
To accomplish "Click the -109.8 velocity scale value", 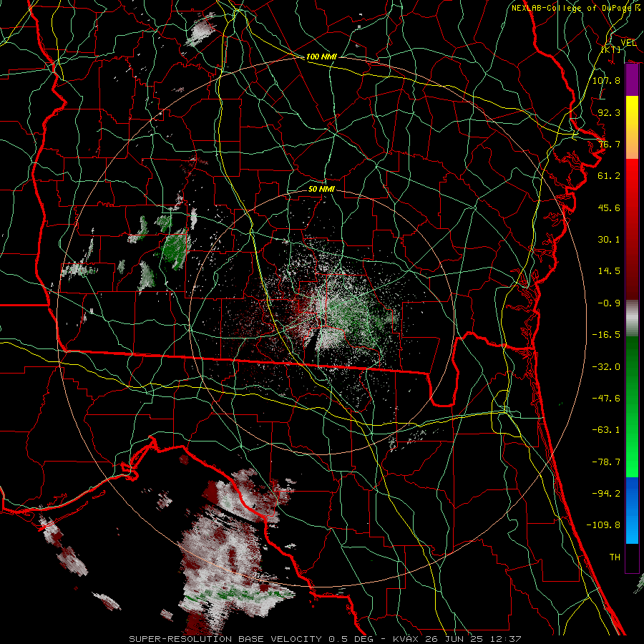I will point(603,525).
